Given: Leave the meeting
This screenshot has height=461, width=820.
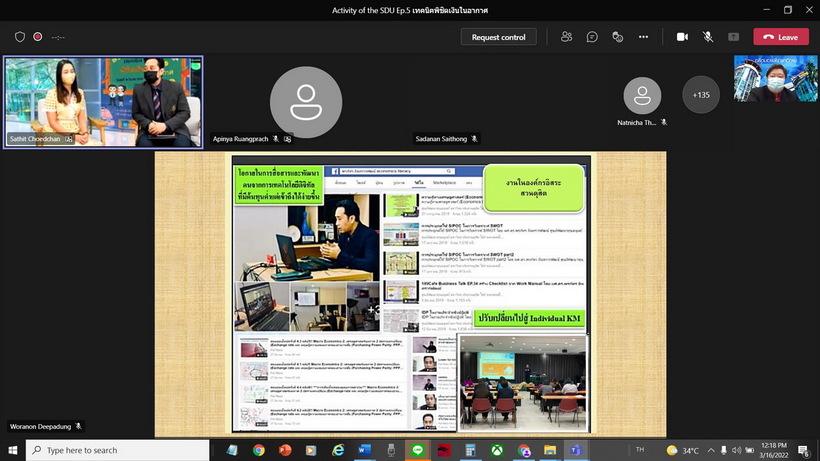Looking at the screenshot, I should click(780, 37).
